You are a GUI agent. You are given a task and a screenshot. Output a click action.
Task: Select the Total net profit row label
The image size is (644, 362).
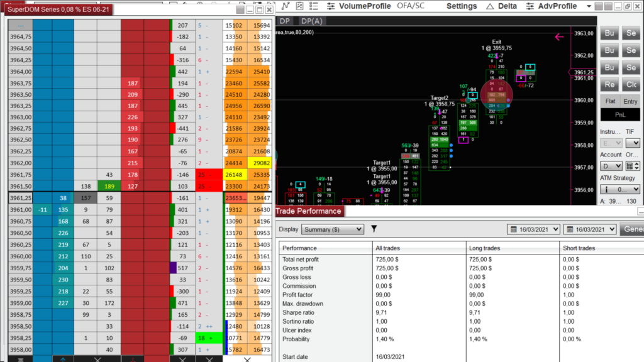click(301, 260)
